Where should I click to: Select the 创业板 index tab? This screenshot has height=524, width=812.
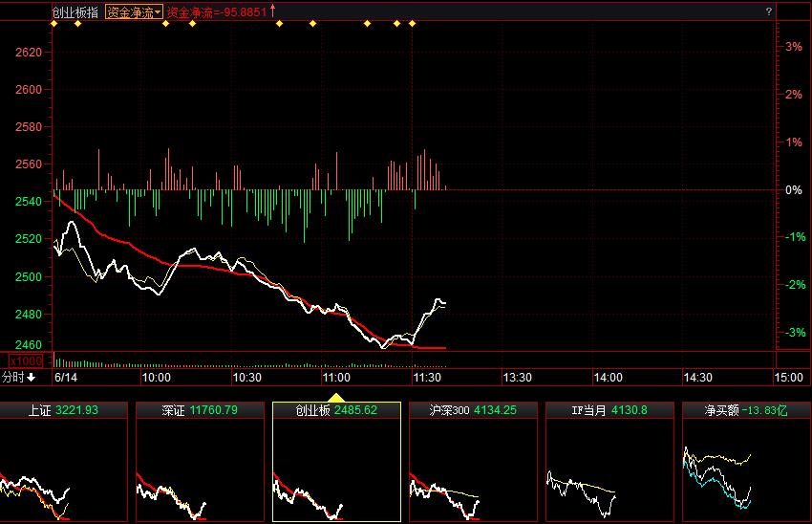[x=336, y=410]
